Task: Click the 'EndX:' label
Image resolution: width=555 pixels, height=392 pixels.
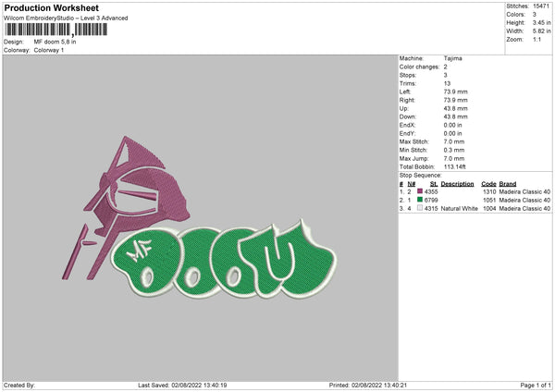Action: [x=407, y=125]
